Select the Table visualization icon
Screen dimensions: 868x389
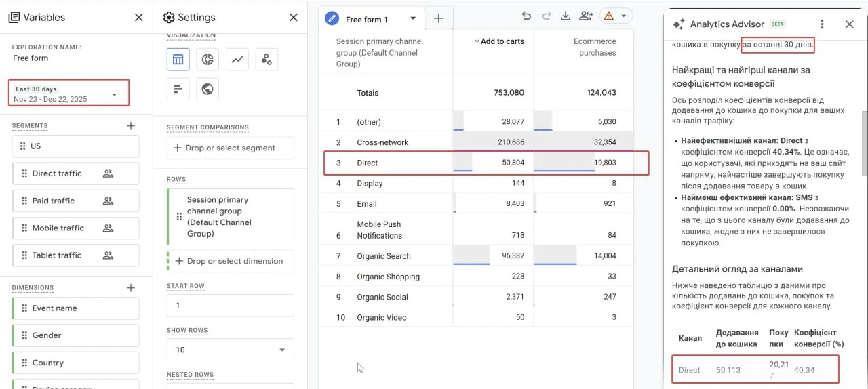[x=178, y=60]
